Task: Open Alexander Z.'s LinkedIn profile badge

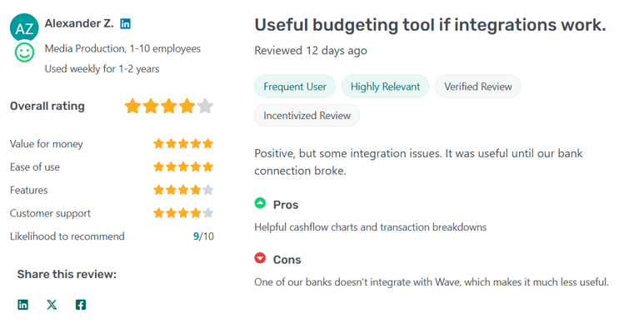Action: (125, 24)
